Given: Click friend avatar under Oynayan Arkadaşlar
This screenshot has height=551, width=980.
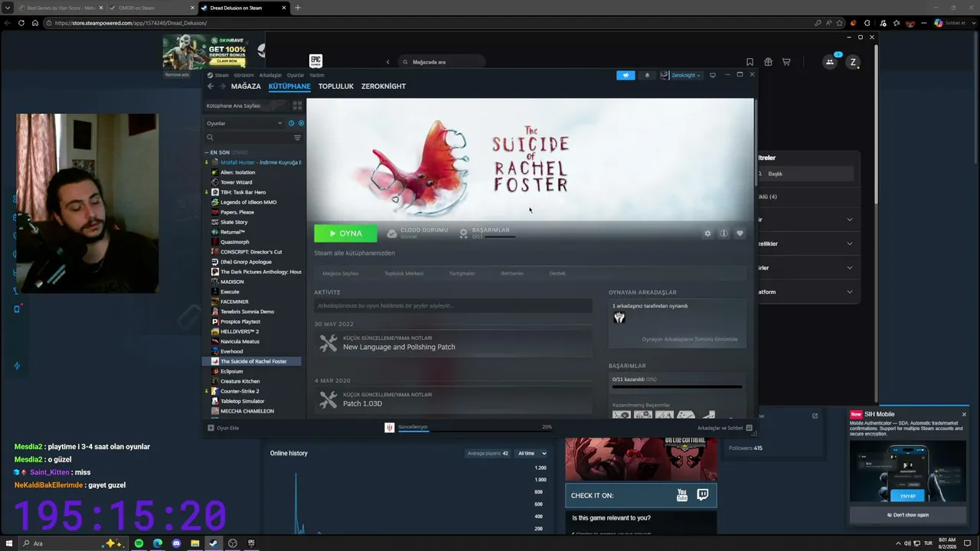Looking at the screenshot, I should pos(619,318).
